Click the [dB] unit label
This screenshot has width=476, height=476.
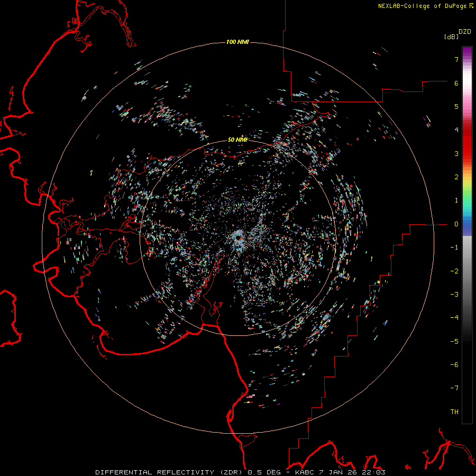click(452, 36)
